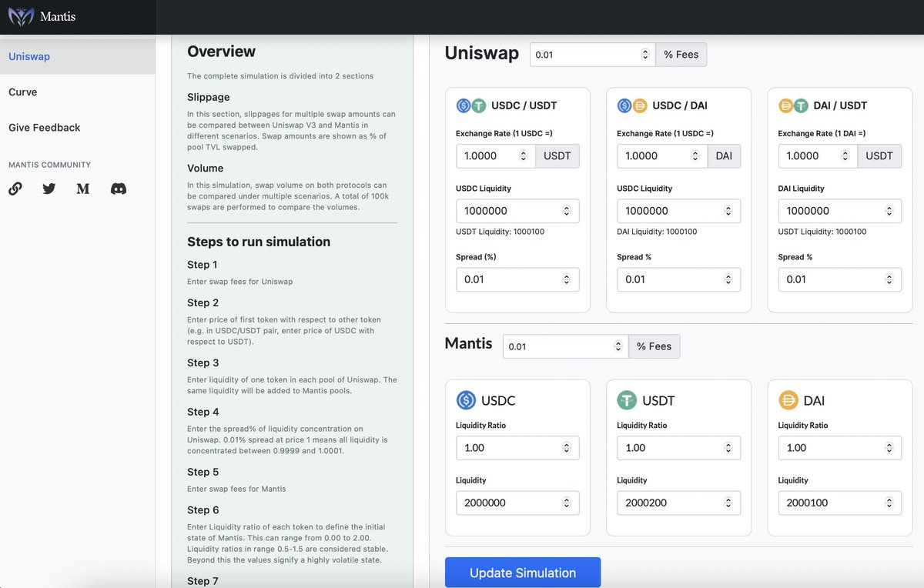924x588 pixels.
Task: Open the community link chain icon
Action: pyautogui.click(x=15, y=189)
